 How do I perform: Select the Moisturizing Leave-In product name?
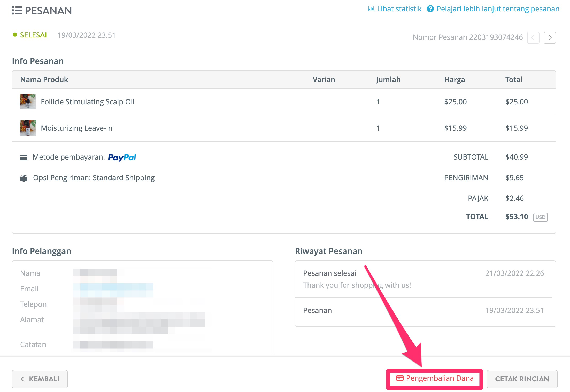77,128
